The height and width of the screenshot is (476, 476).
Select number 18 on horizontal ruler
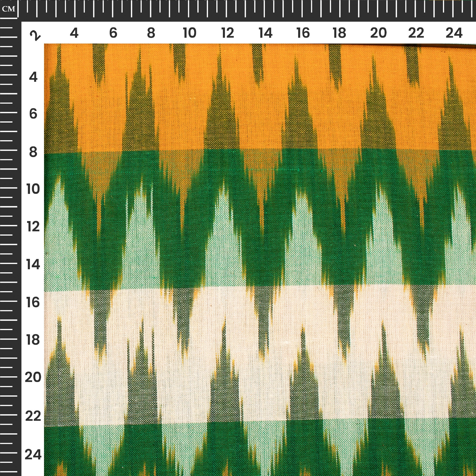coord(340,33)
